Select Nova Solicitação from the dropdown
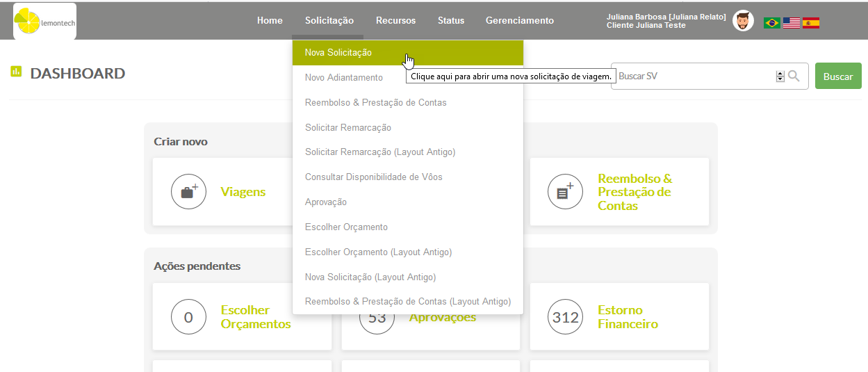Image resolution: width=868 pixels, height=372 pixels. pos(408,52)
